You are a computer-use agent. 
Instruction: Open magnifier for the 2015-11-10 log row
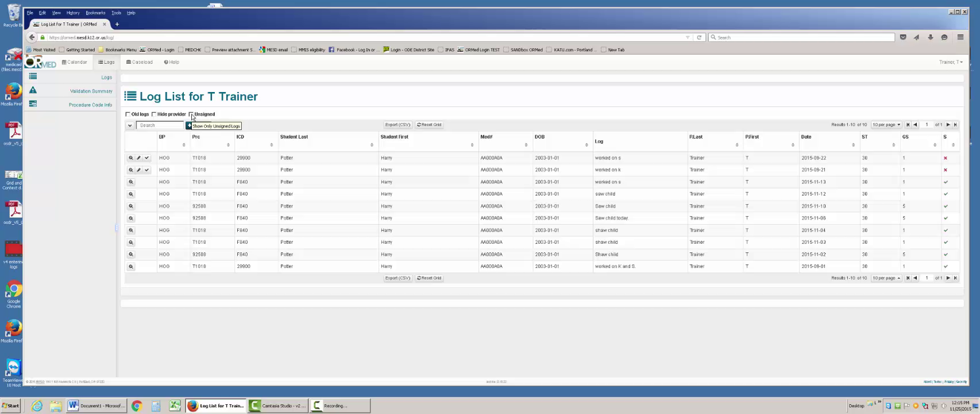click(x=131, y=206)
